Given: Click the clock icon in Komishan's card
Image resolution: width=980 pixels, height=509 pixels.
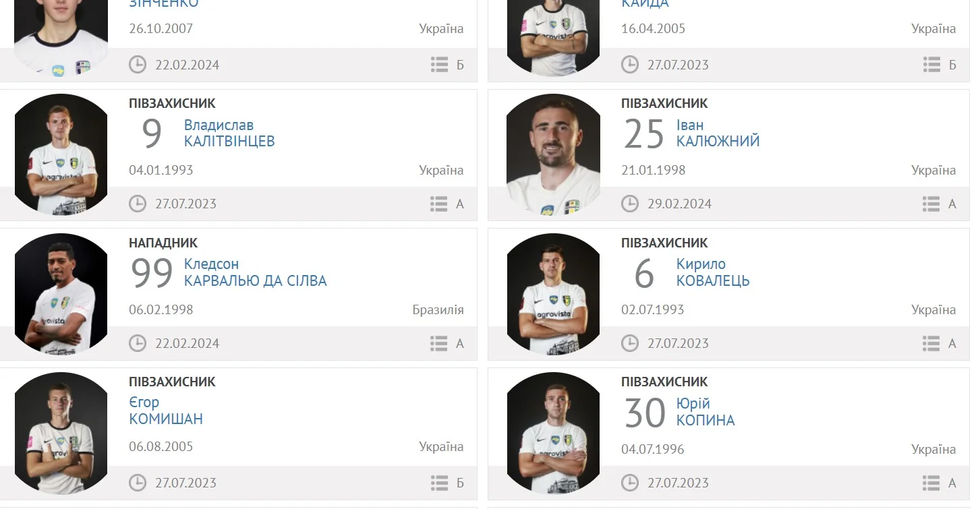Looking at the screenshot, I should click(138, 483).
